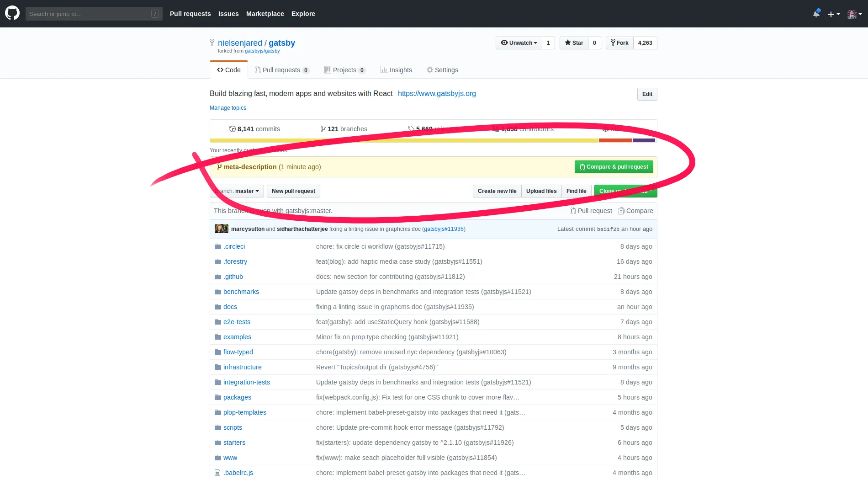Open the .github folder
The height and width of the screenshot is (480, 868).
pos(233,277)
